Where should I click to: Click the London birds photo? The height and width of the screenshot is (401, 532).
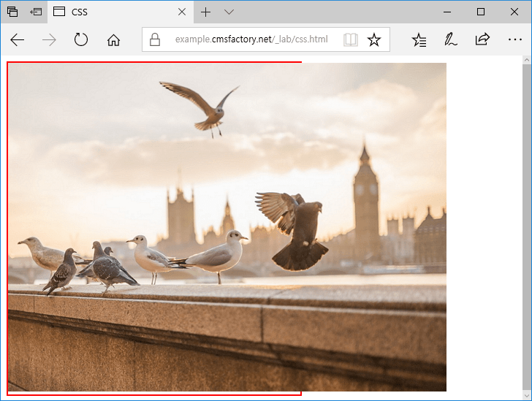[227, 227]
